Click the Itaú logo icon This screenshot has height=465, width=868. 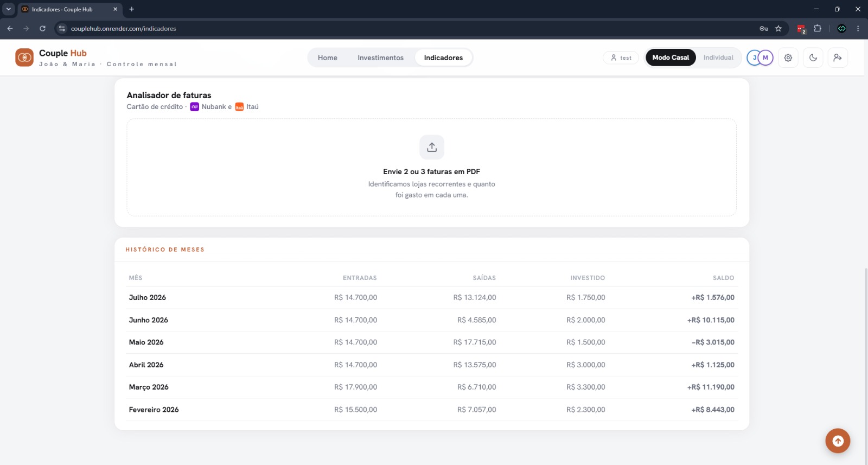[x=239, y=107]
